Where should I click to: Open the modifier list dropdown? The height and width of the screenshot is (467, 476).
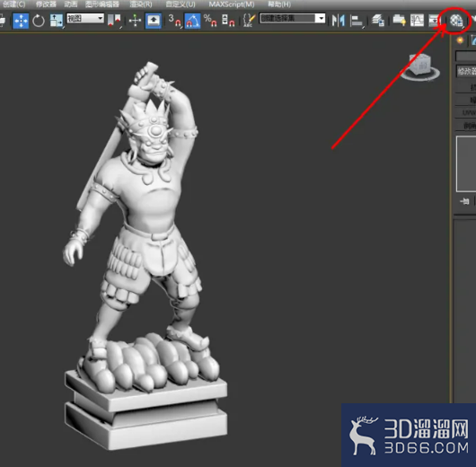pos(466,71)
